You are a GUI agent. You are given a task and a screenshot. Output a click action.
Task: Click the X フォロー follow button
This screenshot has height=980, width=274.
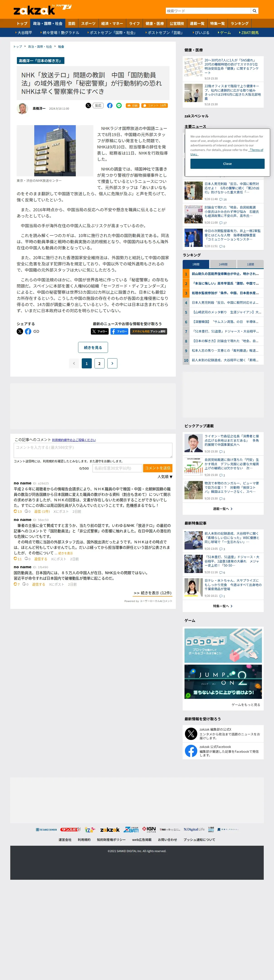coord(99,331)
